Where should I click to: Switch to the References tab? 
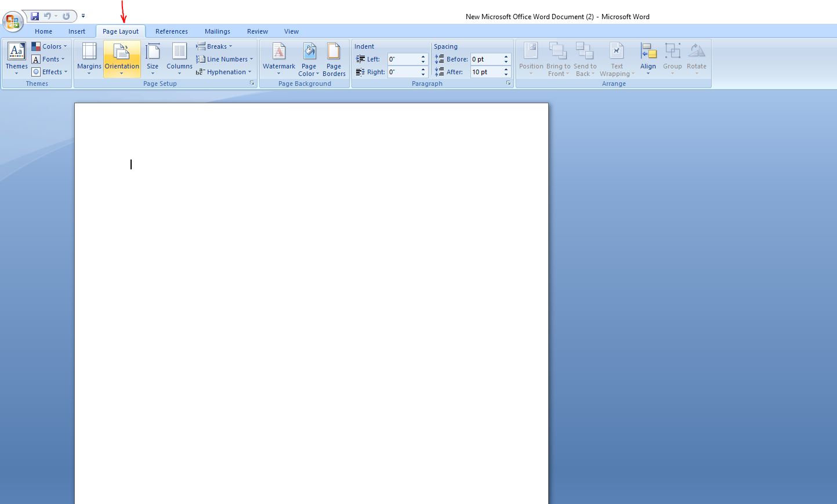click(171, 31)
